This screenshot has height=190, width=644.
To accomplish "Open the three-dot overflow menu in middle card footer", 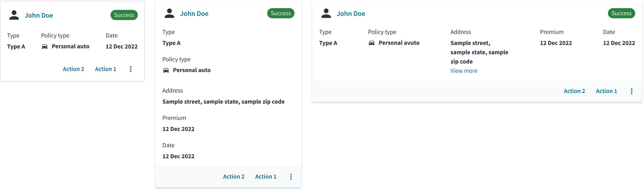I will 291,177.
